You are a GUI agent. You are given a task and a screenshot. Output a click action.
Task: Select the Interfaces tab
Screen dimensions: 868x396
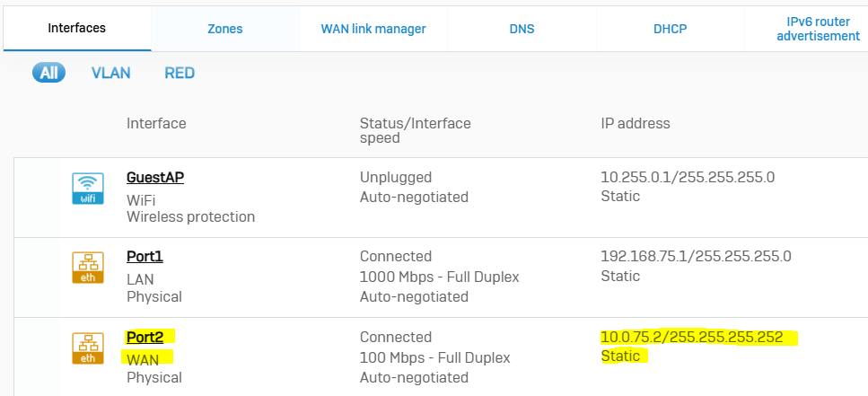pos(77,28)
